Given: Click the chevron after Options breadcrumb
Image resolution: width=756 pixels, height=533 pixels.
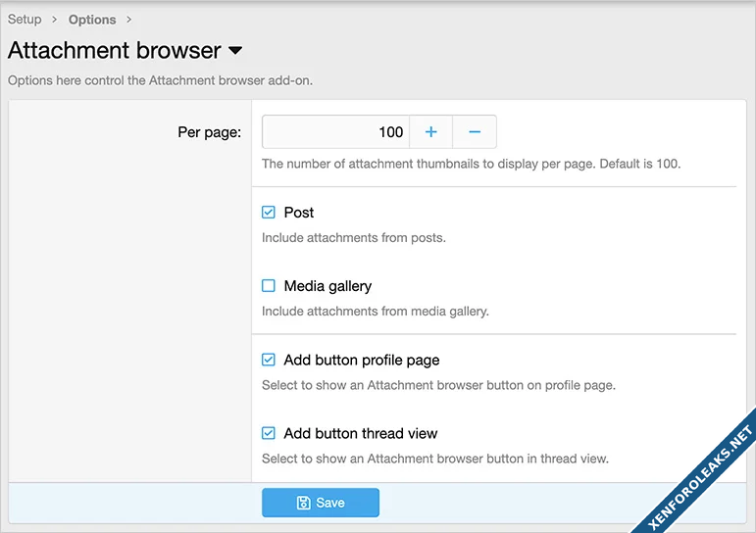Looking at the screenshot, I should pos(129,20).
